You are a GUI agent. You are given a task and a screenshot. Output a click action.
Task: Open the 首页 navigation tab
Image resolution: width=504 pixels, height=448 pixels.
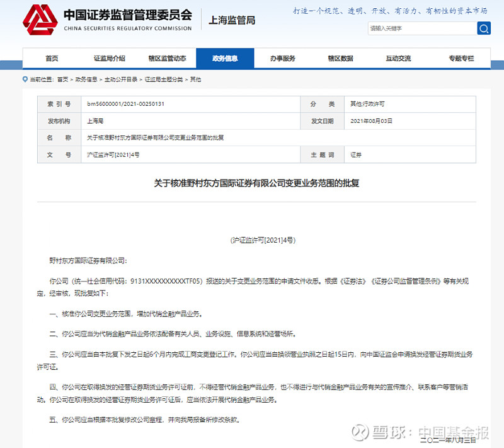click(52, 58)
